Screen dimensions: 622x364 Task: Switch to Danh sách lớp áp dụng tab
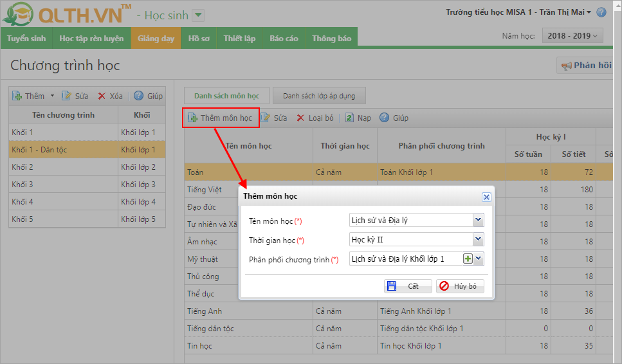(x=319, y=96)
